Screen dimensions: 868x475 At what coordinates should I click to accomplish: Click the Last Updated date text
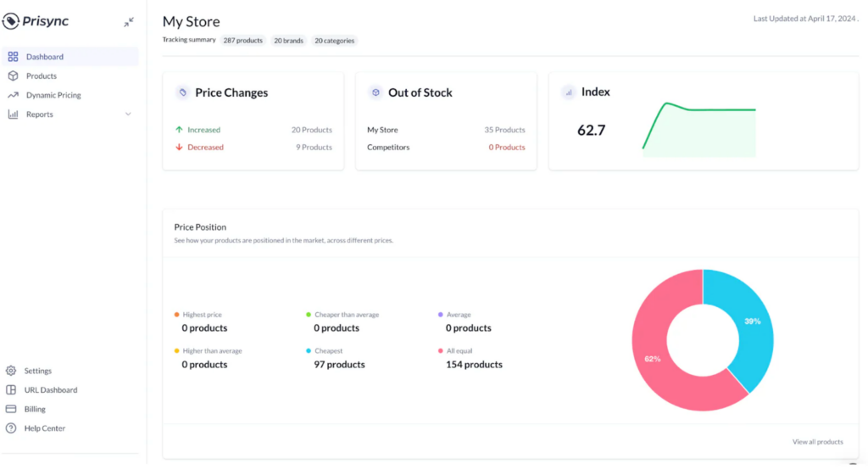(805, 19)
